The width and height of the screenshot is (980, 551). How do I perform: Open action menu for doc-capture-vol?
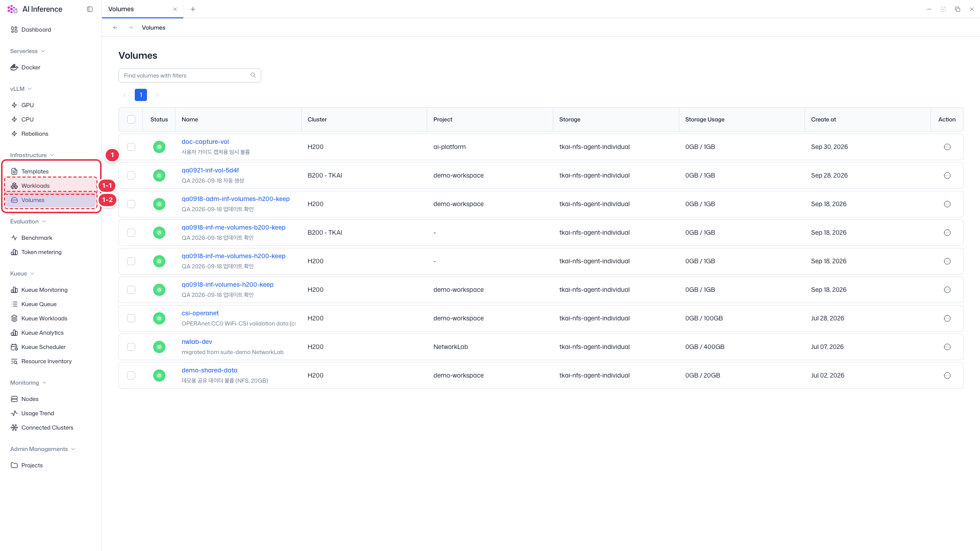coord(947,147)
